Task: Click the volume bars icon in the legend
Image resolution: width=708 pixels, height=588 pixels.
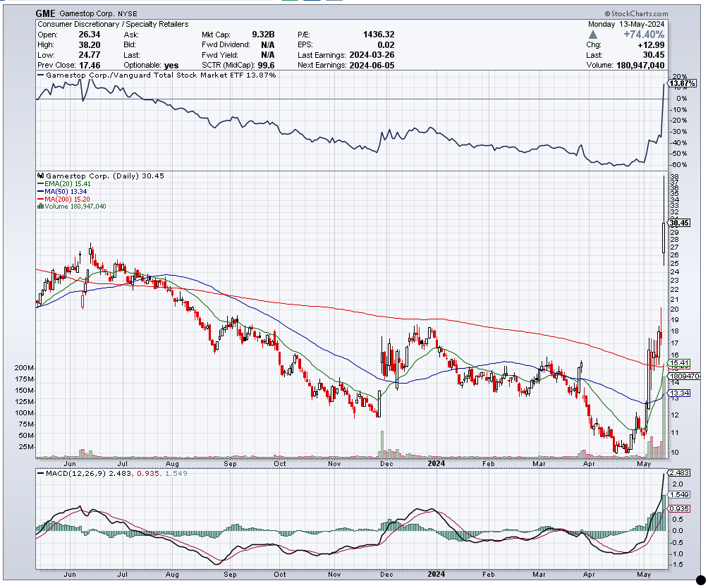Action: coord(41,207)
